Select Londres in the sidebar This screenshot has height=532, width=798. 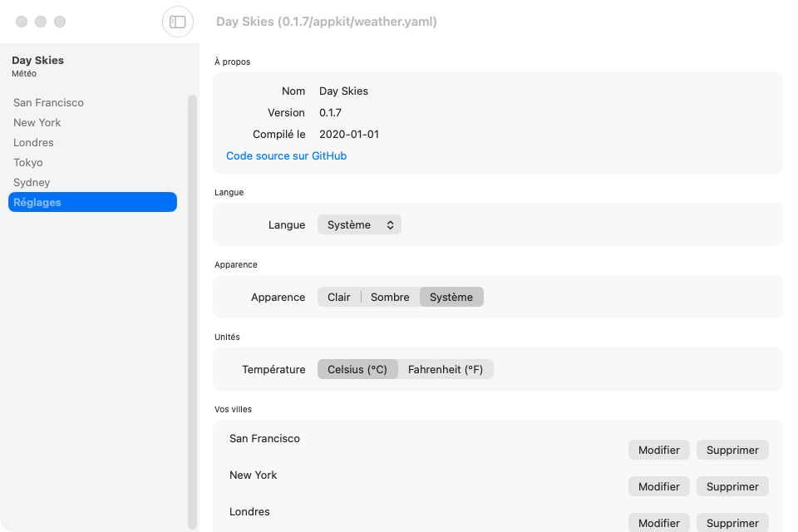92,142
